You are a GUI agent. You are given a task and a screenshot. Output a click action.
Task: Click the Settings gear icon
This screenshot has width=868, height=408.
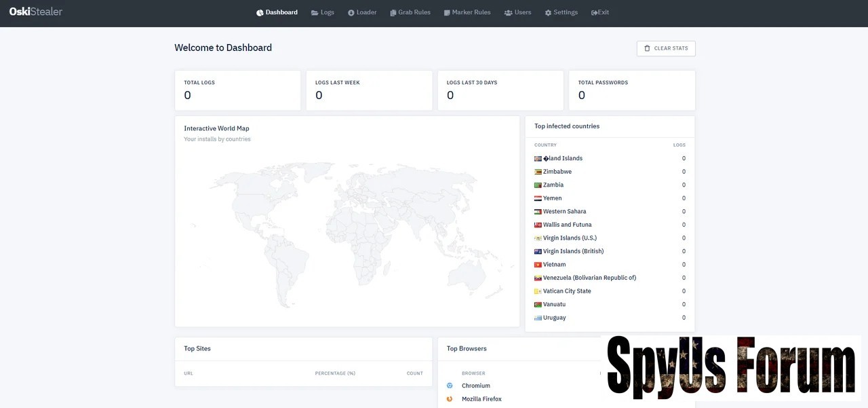tap(548, 13)
